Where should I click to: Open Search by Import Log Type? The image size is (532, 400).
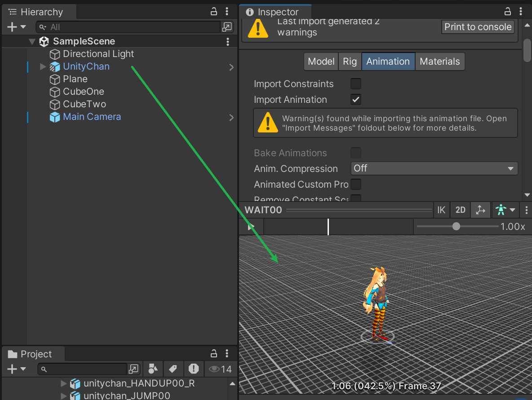(x=193, y=369)
